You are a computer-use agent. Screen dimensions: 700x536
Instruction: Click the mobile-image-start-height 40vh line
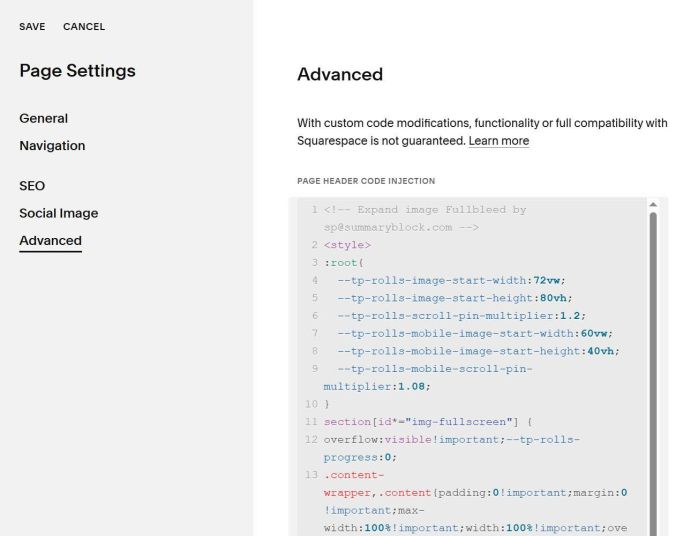point(478,351)
